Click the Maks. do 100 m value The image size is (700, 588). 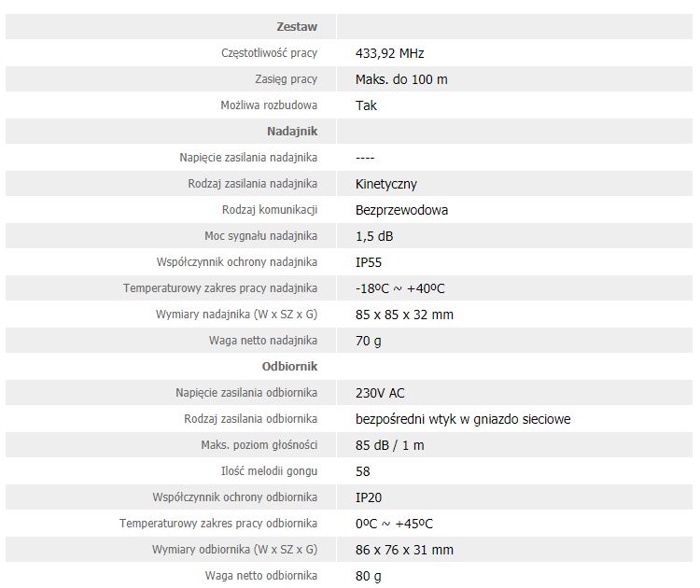click(401, 79)
